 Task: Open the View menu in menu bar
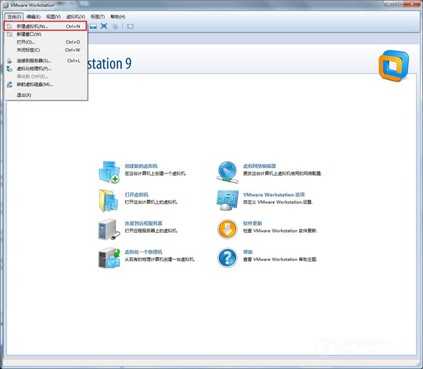tap(53, 17)
